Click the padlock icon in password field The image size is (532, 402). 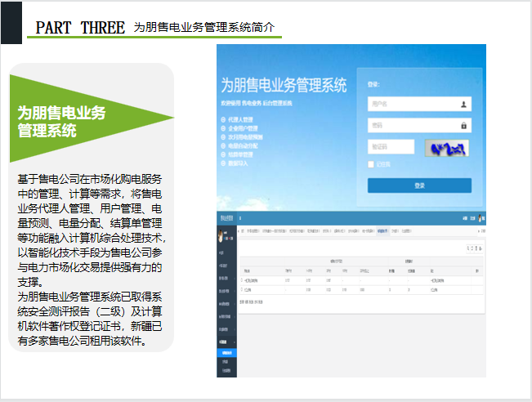[x=463, y=126]
